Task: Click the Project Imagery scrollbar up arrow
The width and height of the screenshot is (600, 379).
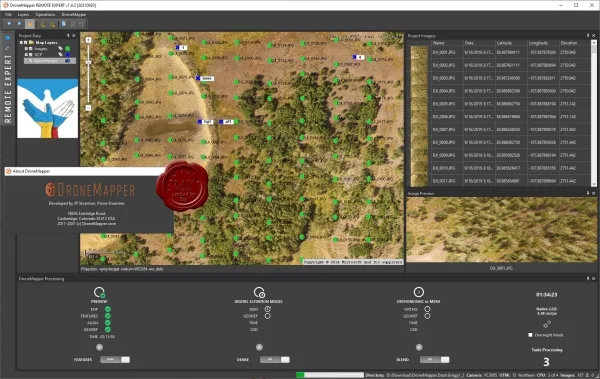Action: click(x=594, y=42)
